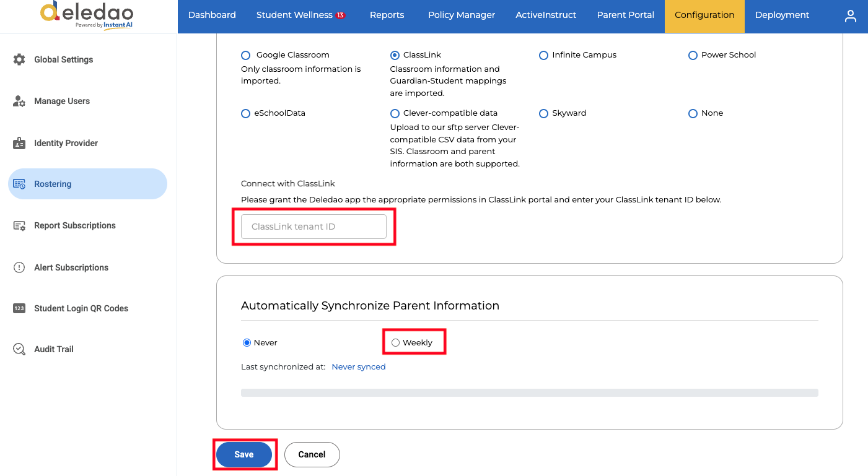This screenshot has height=476, width=868.
Task: Select Skyward radio option
Action: pos(543,113)
